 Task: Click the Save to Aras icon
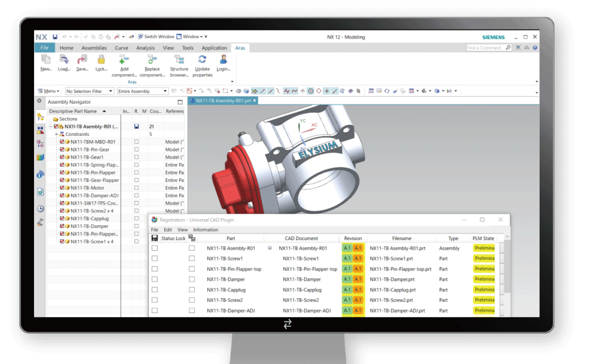click(x=82, y=59)
